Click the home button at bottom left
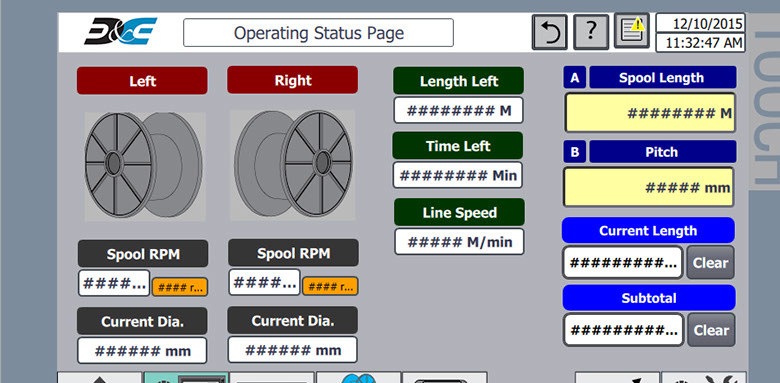The image size is (780, 383). (99, 378)
